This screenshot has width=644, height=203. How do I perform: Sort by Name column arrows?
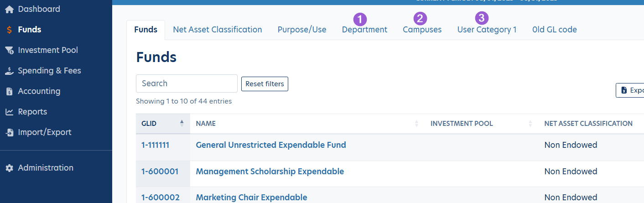pos(416,124)
